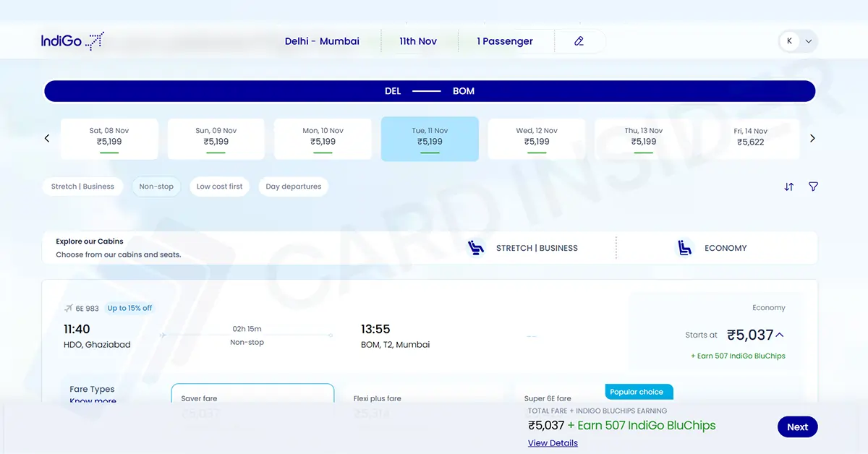Toggle the Day departures filter chip

coord(294,187)
